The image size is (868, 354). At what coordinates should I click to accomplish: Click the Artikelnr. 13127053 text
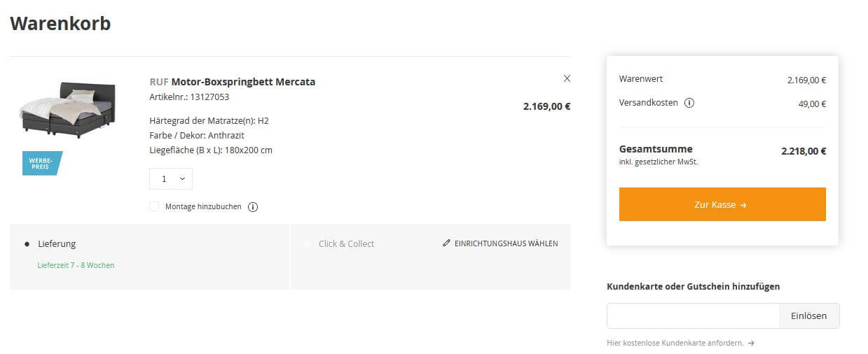189,97
